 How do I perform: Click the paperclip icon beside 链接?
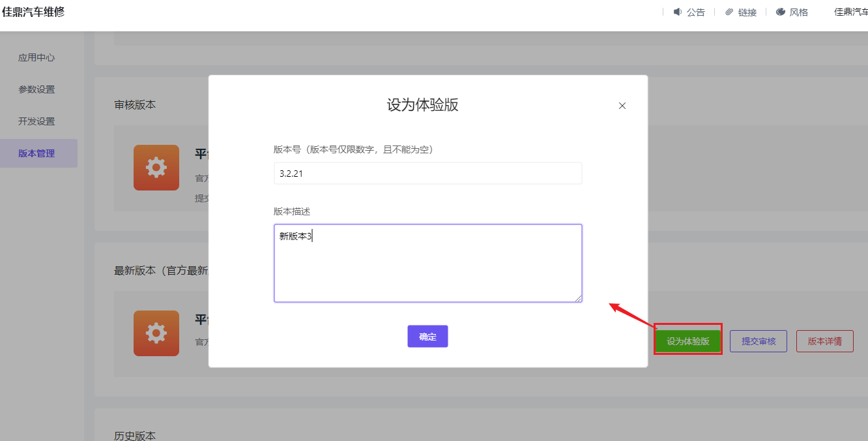click(x=728, y=12)
